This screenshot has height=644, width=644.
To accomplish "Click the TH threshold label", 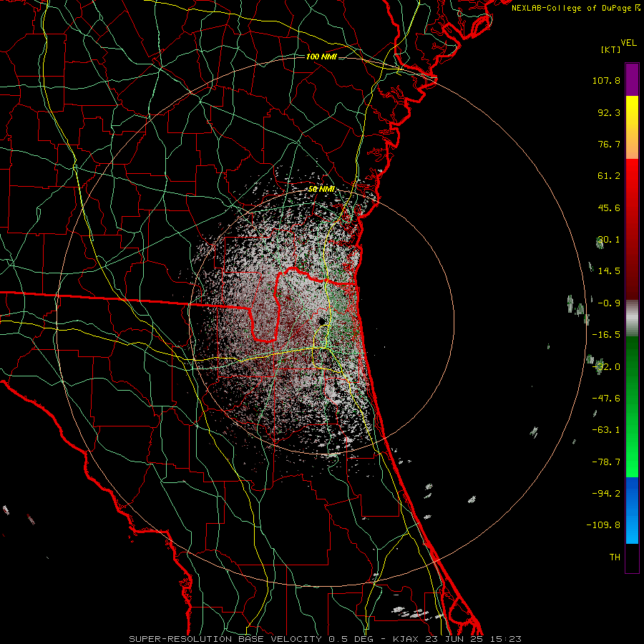I will pyautogui.click(x=615, y=557).
